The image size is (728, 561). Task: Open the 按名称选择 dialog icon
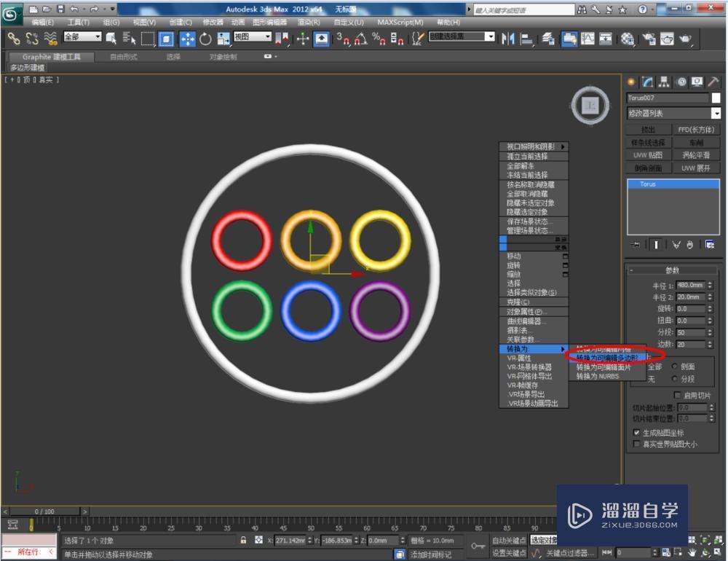[129, 41]
